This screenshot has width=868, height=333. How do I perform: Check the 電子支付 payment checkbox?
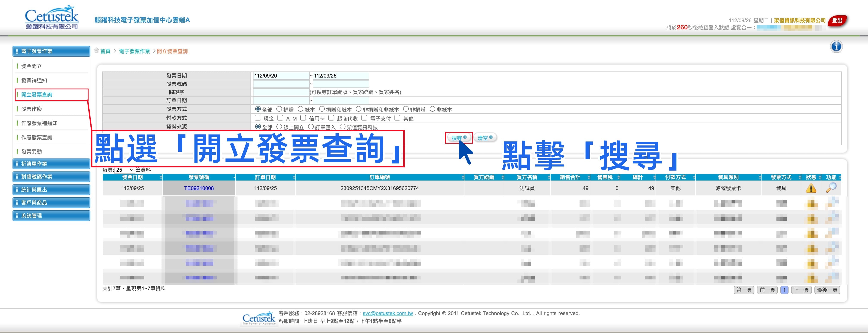pyautogui.click(x=364, y=118)
